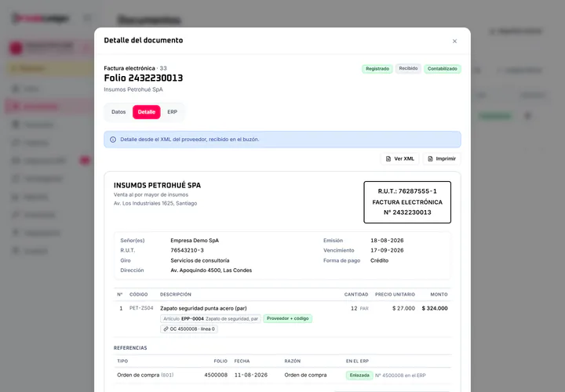565x392 pixels.
Task: Click the R.U.T.: 76287555-1 text
Action: (x=407, y=191)
